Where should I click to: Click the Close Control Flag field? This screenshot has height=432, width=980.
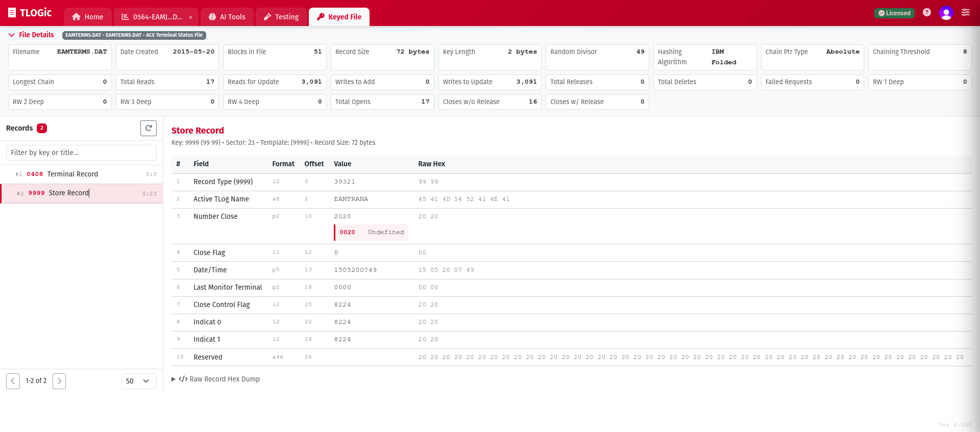point(222,305)
